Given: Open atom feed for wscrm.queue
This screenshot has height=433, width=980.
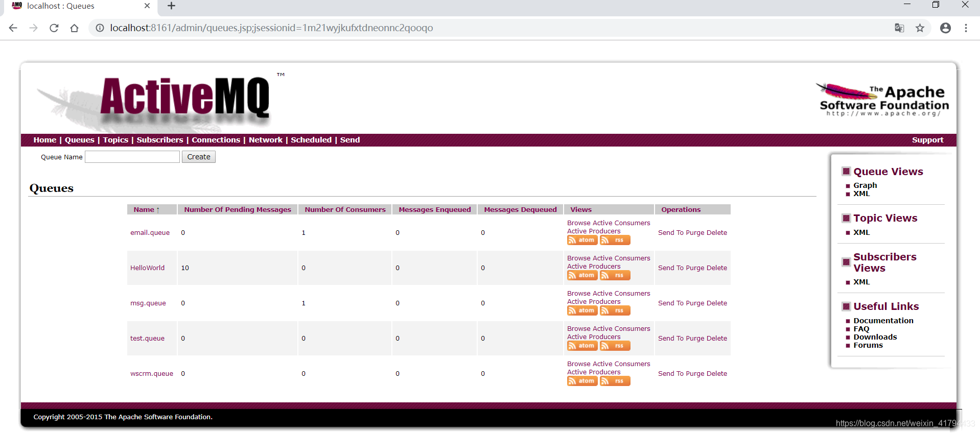Looking at the screenshot, I should (582, 381).
